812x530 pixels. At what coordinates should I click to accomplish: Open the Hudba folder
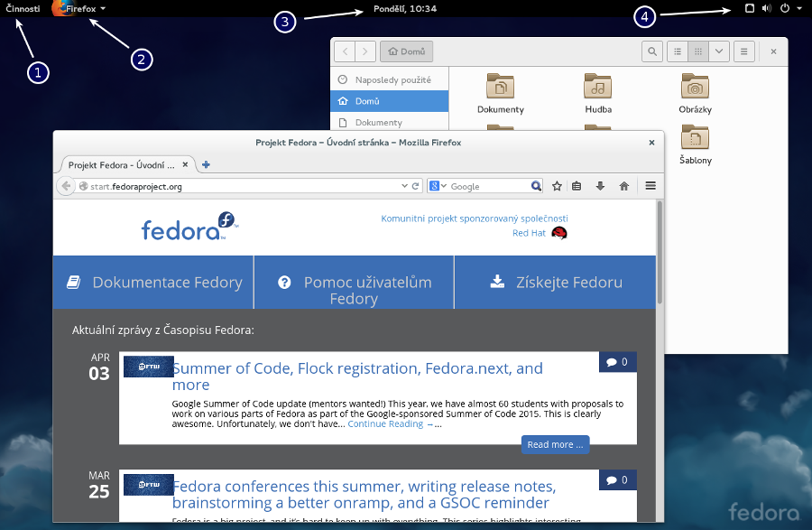pos(597,94)
